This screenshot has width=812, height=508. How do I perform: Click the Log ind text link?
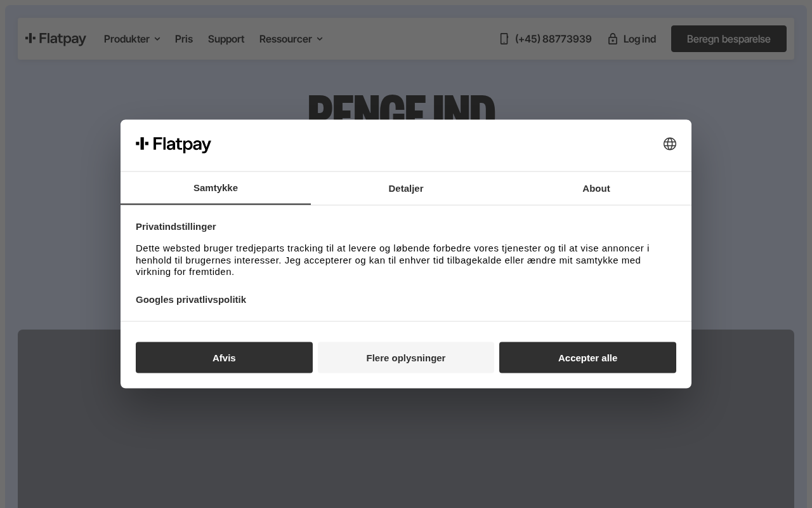(639, 39)
